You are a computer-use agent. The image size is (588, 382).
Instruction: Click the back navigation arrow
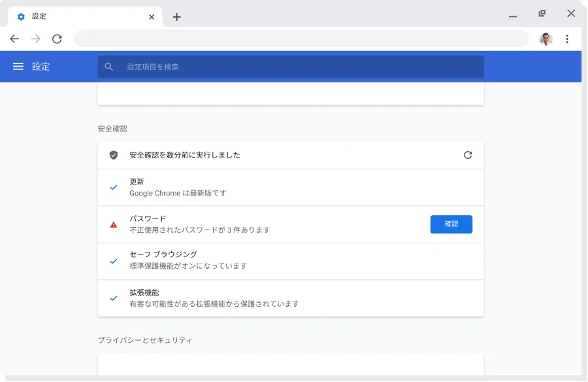click(14, 39)
